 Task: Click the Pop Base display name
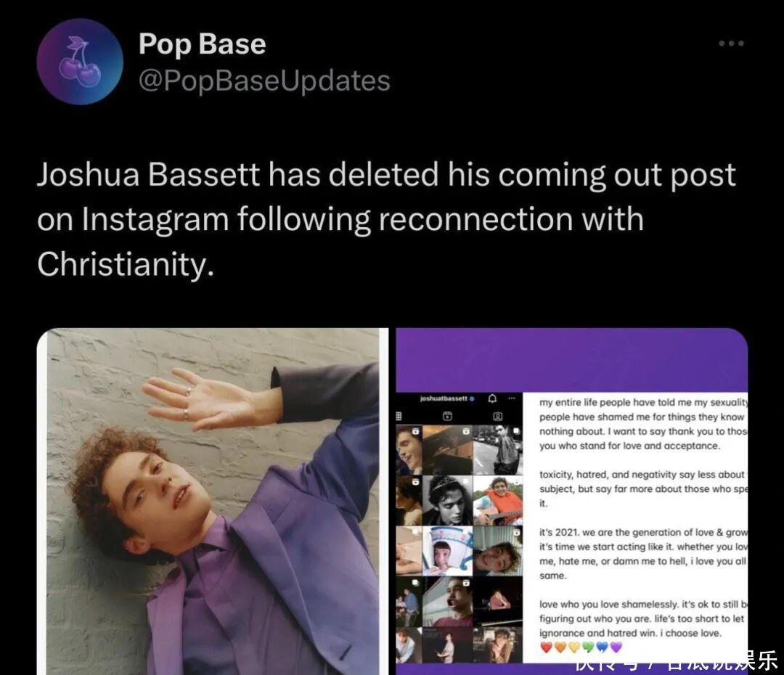202,44
